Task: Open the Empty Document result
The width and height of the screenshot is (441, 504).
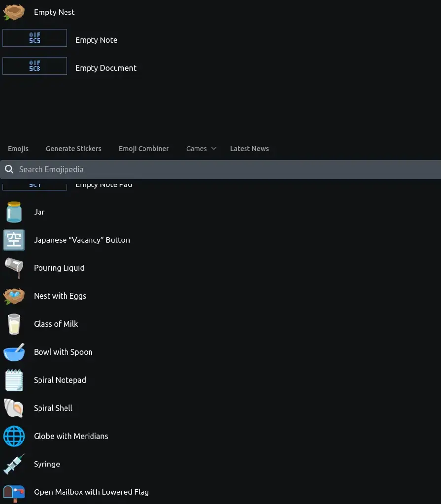Action: [x=106, y=68]
